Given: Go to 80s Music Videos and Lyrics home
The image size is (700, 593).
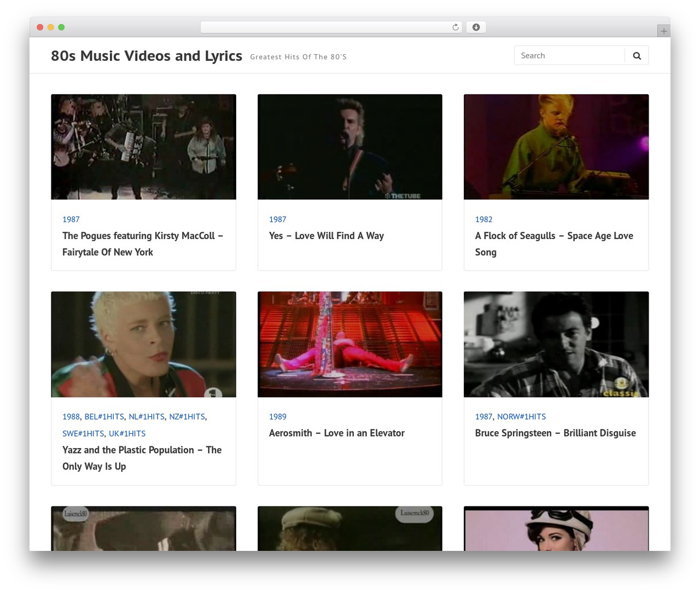Looking at the screenshot, I should click(147, 56).
